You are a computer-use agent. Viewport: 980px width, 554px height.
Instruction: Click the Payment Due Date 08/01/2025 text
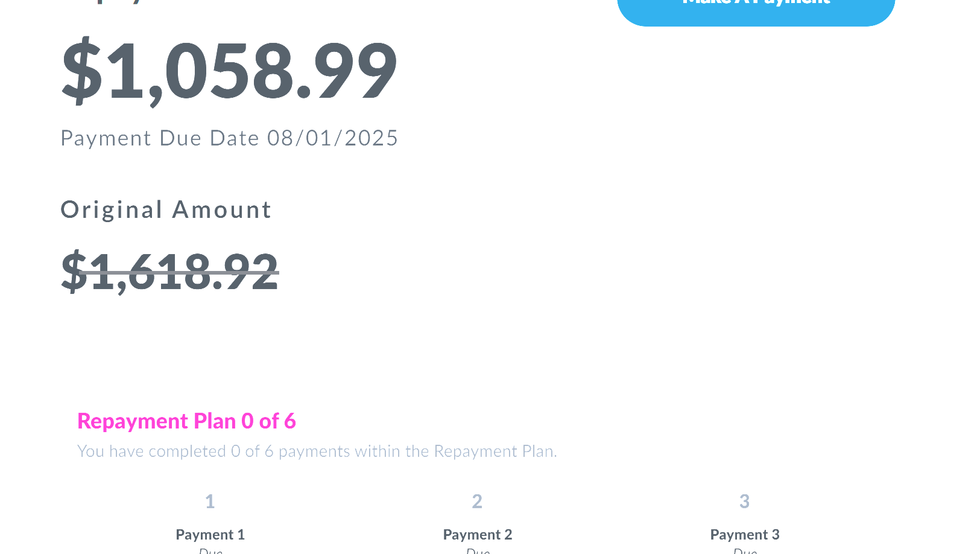click(229, 138)
